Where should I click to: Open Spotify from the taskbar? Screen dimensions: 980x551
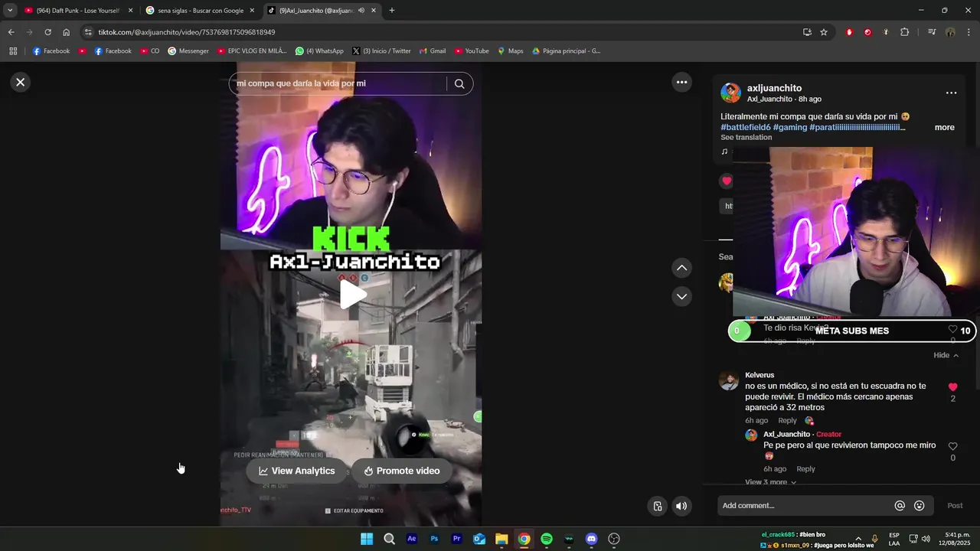click(x=547, y=539)
